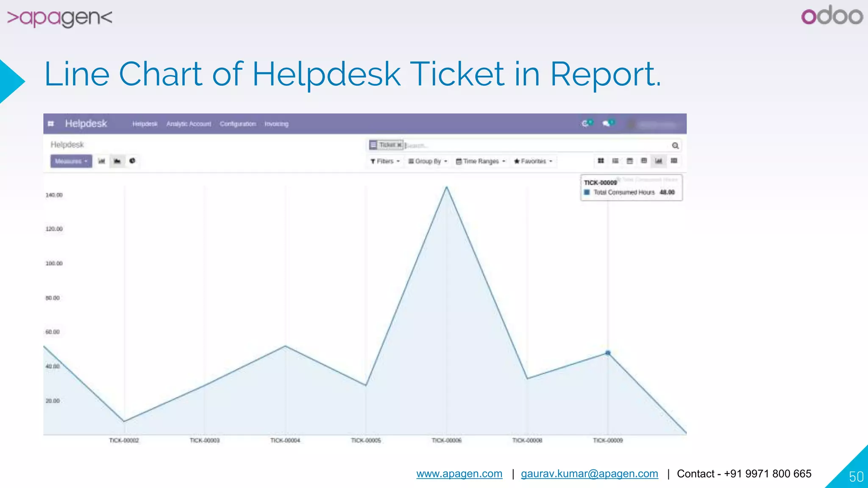This screenshot has height=488, width=868.
Task: Open the Time Ranges dropdown
Action: pos(481,161)
